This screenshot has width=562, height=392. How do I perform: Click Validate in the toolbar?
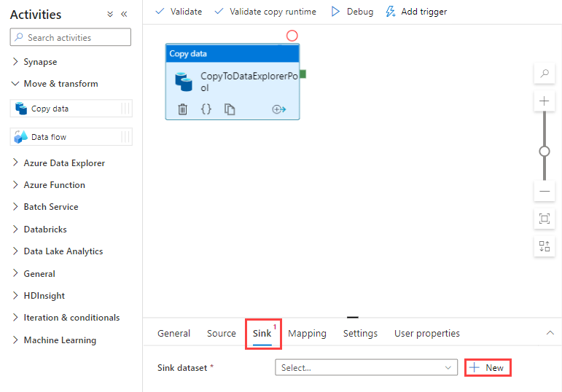click(x=179, y=12)
